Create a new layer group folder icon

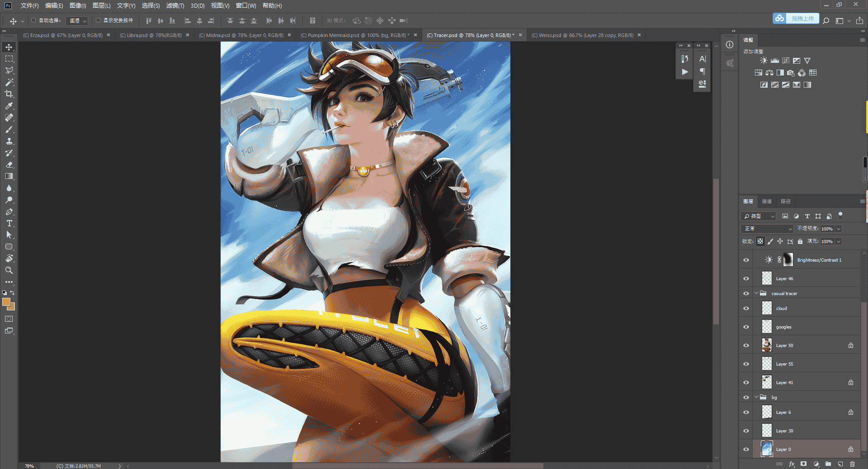(x=828, y=464)
